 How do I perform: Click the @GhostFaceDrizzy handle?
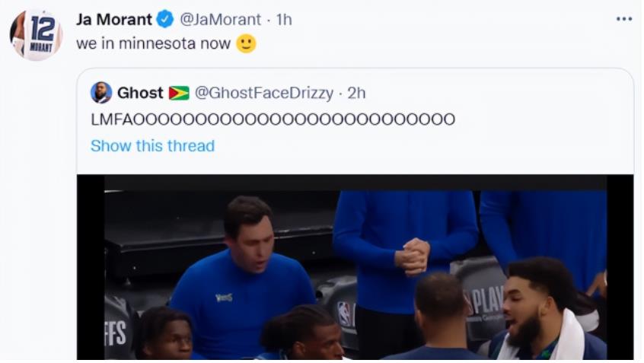[x=264, y=93]
